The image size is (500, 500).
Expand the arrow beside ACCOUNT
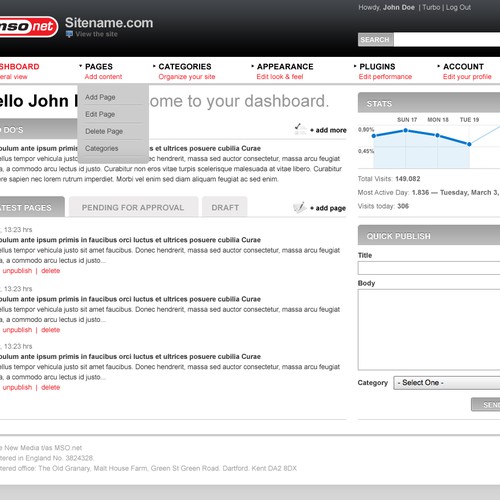tap(439, 66)
